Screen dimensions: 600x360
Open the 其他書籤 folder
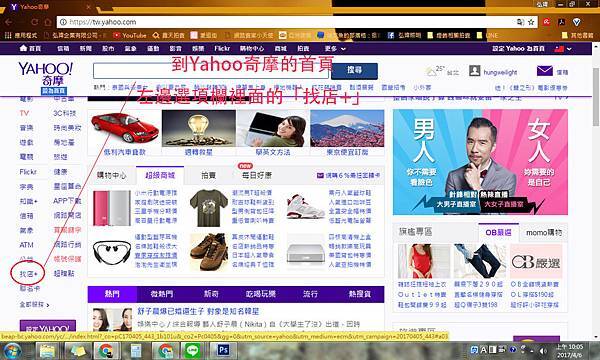tap(577, 35)
